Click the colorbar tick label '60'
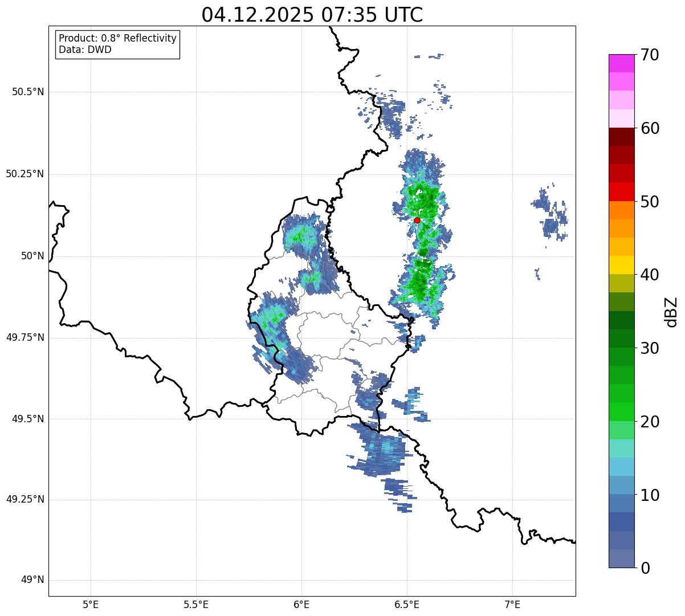 [x=650, y=128]
